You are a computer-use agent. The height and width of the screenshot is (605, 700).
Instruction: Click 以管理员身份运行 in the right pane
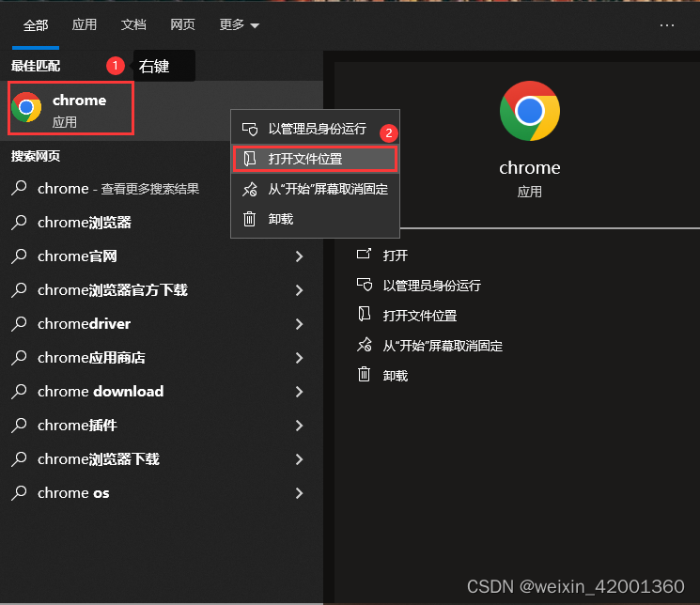(x=431, y=286)
